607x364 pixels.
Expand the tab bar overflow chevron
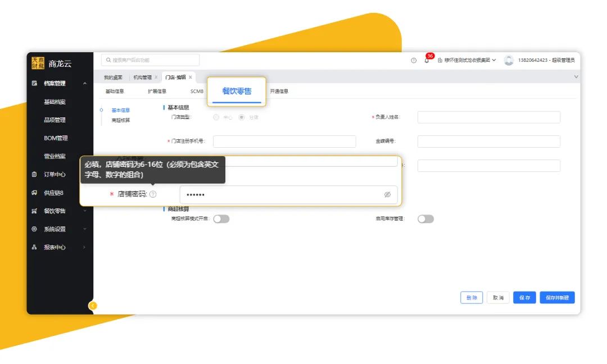[576, 77]
